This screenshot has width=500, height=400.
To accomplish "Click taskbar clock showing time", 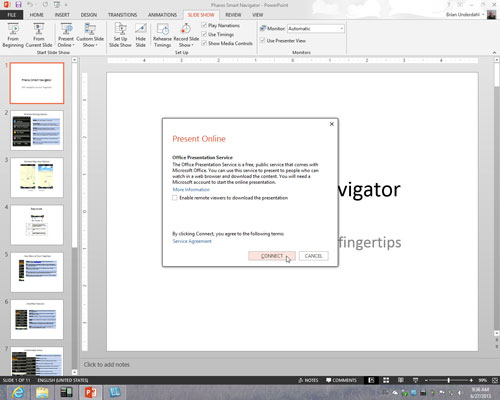I will [480, 392].
